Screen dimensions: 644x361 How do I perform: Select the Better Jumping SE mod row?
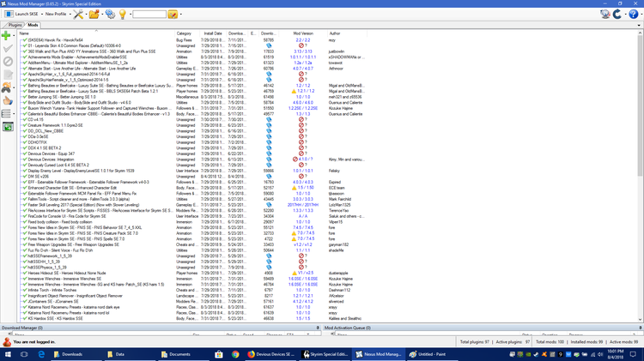point(193,97)
